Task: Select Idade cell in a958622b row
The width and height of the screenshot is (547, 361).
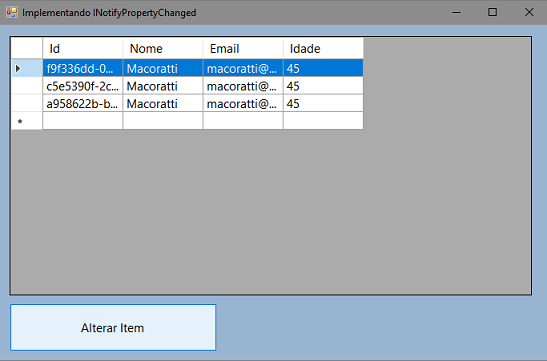Action: point(323,103)
